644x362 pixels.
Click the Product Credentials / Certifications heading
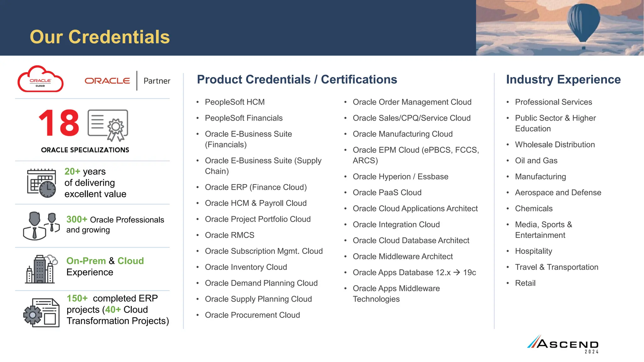[297, 80]
